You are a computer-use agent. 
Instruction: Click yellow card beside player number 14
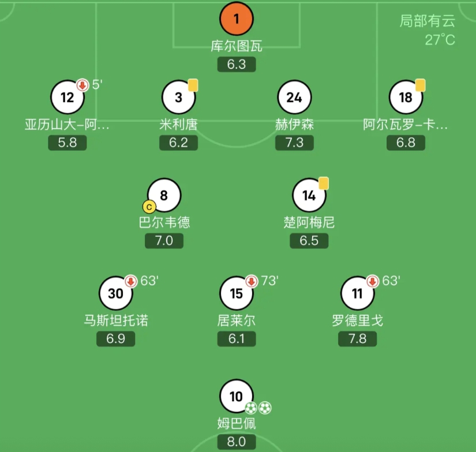coord(323,183)
